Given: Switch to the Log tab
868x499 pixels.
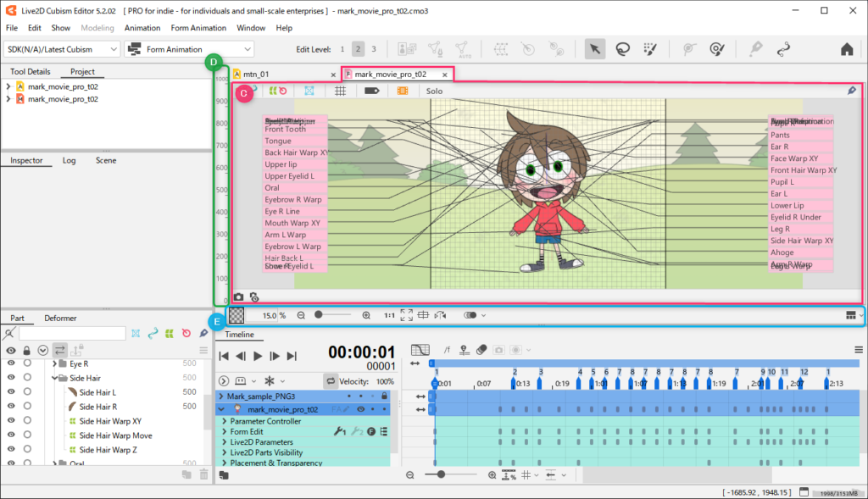Looking at the screenshot, I should (69, 160).
